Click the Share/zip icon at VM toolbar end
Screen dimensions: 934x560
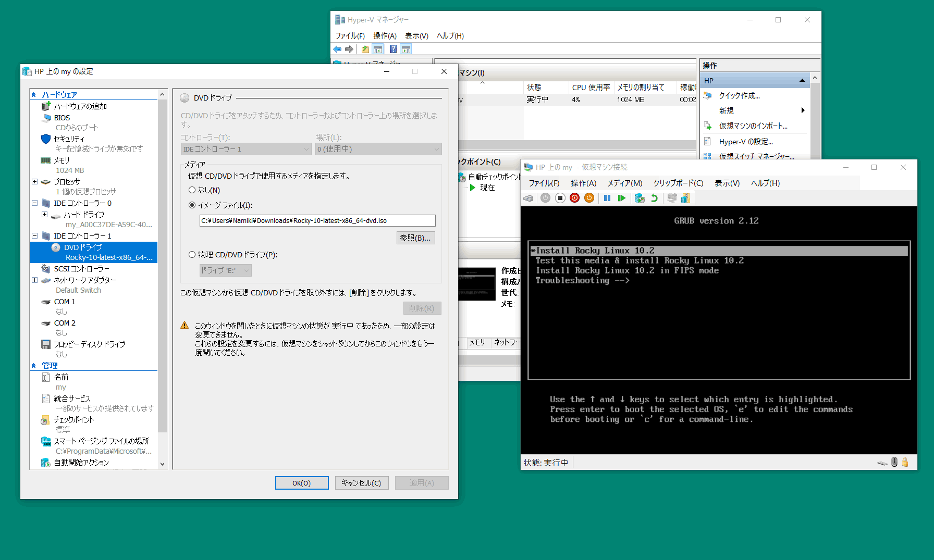tap(686, 198)
